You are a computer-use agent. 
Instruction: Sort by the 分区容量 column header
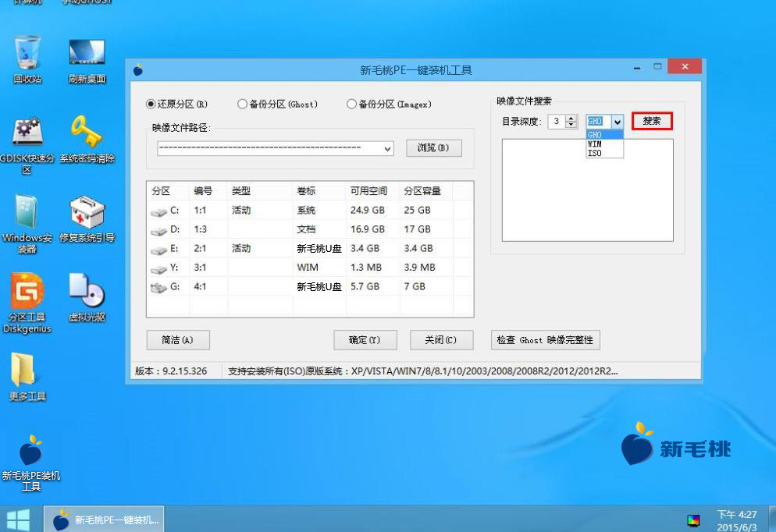[426, 191]
